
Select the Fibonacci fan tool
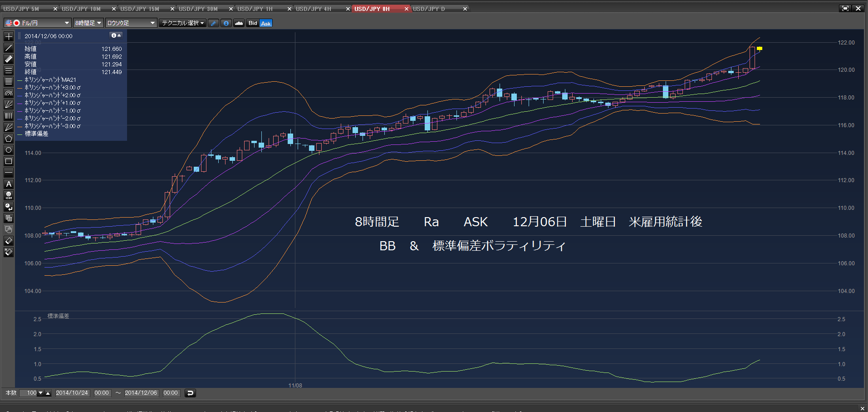[9, 104]
